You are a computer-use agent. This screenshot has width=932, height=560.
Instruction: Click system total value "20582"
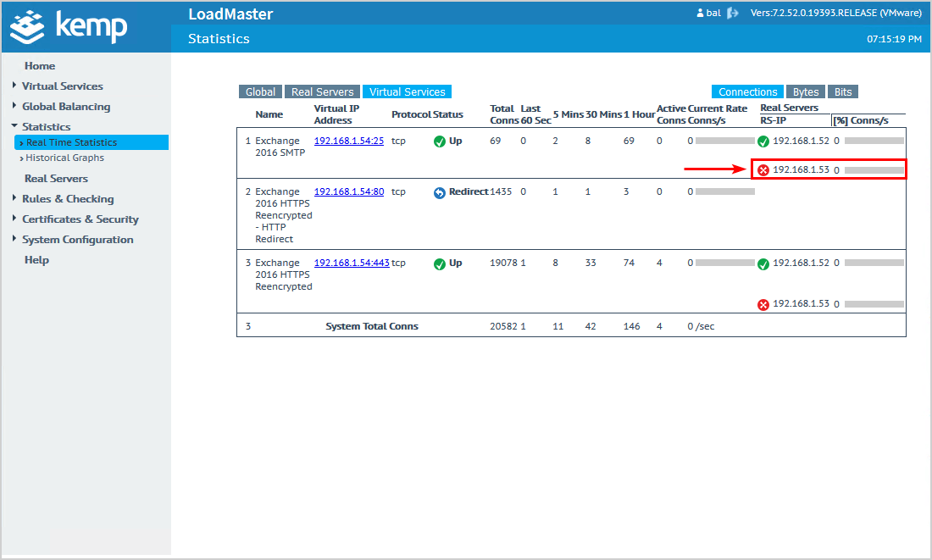503,326
